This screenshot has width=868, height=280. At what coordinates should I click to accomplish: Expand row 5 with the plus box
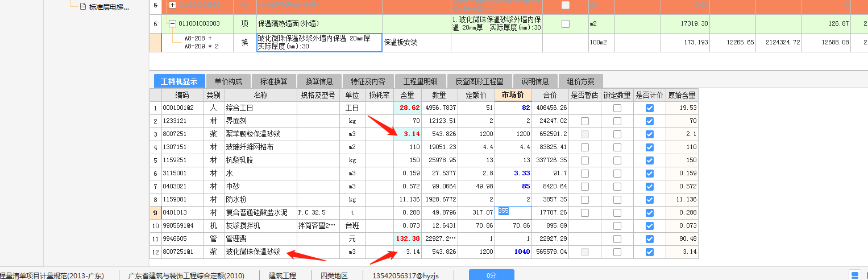coord(172,5)
